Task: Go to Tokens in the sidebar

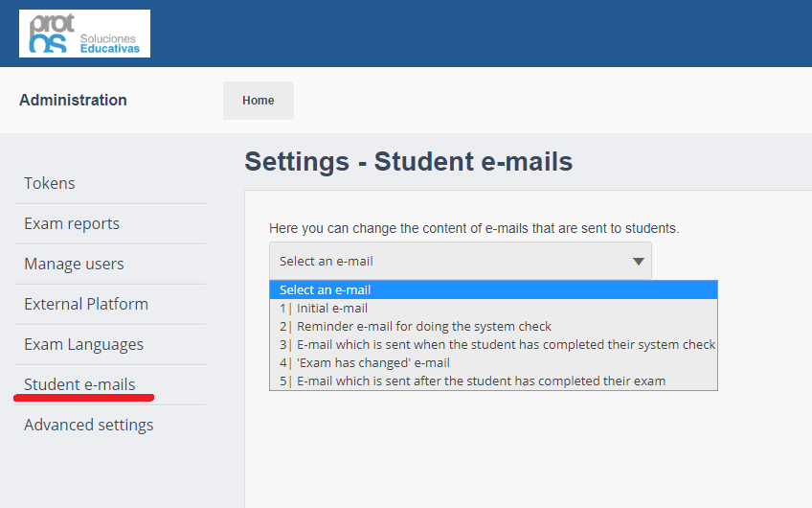Action: pyautogui.click(x=50, y=183)
